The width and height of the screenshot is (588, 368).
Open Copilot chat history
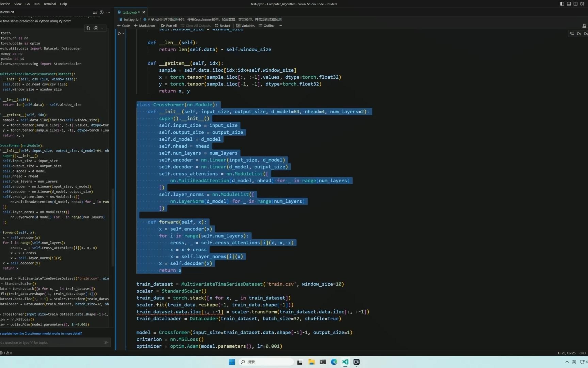click(102, 12)
